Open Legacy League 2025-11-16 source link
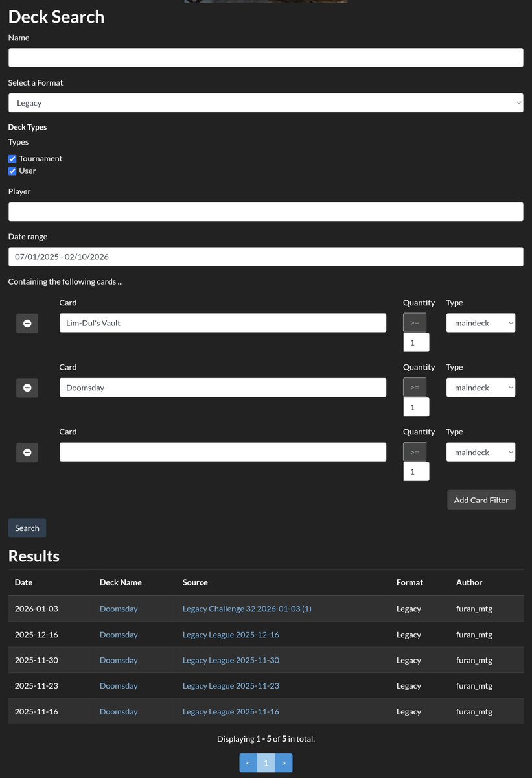The width and height of the screenshot is (532, 778). (x=231, y=711)
